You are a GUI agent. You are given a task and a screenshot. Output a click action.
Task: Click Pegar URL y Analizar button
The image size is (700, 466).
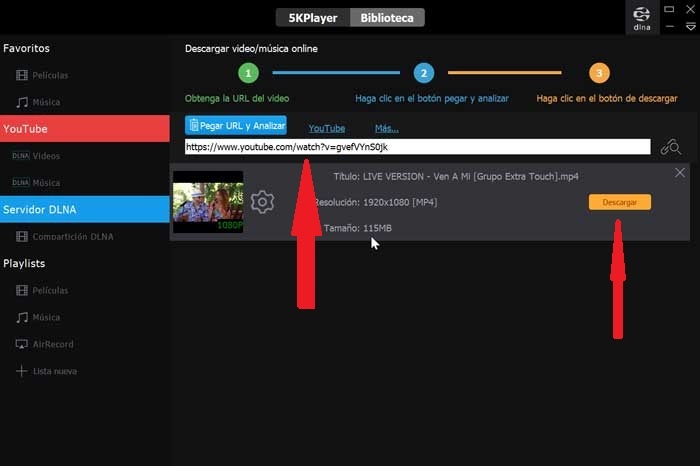(236, 125)
